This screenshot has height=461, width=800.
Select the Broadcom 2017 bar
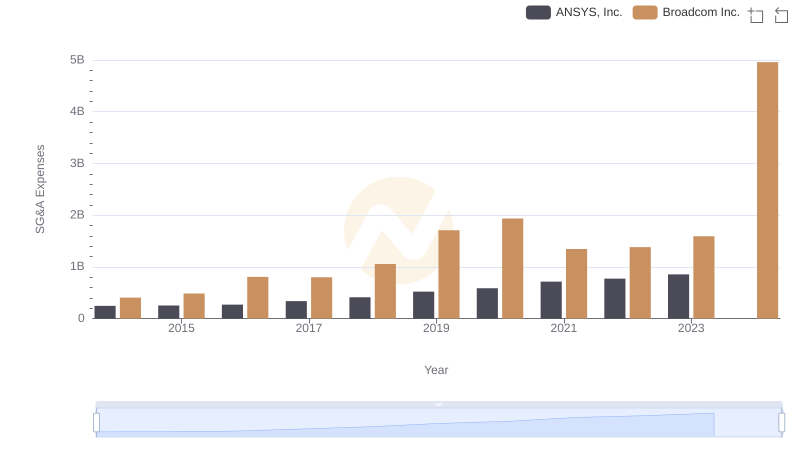[321, 298]
